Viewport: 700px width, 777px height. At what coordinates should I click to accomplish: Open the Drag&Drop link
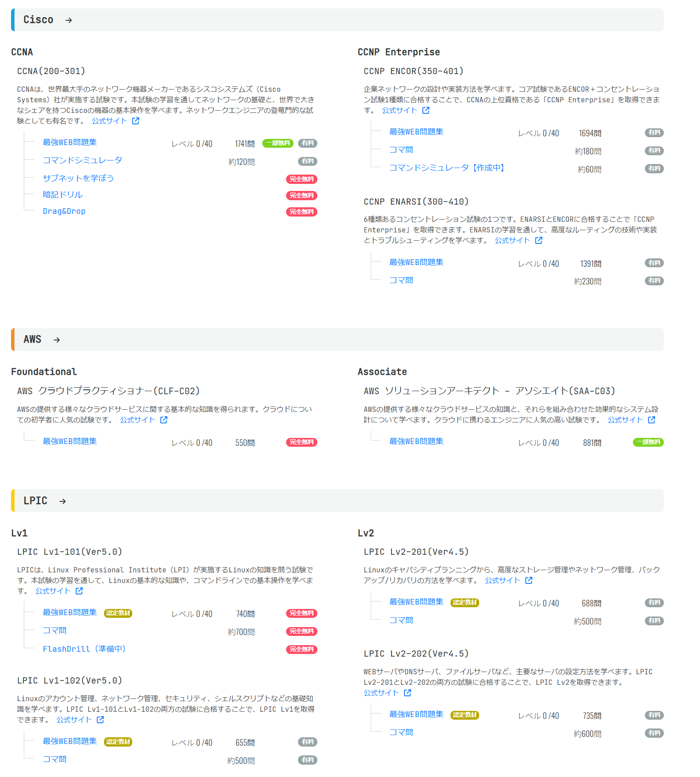pos(64,211)
